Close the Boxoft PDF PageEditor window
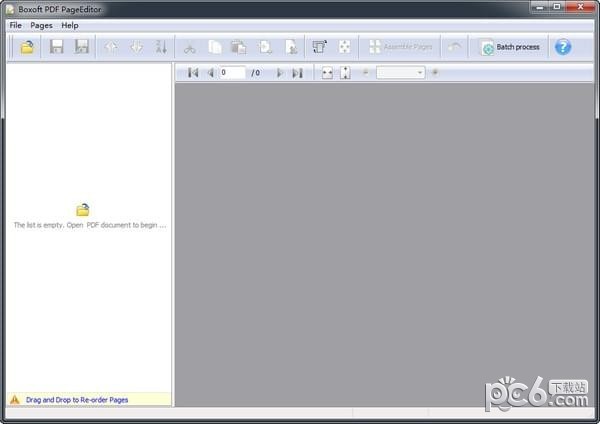This screenshot has width=600, height=424. click(580, 7)
